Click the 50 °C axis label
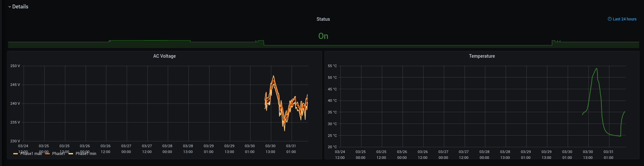Screen dimensions: 644x166 (x=332, y=77)
